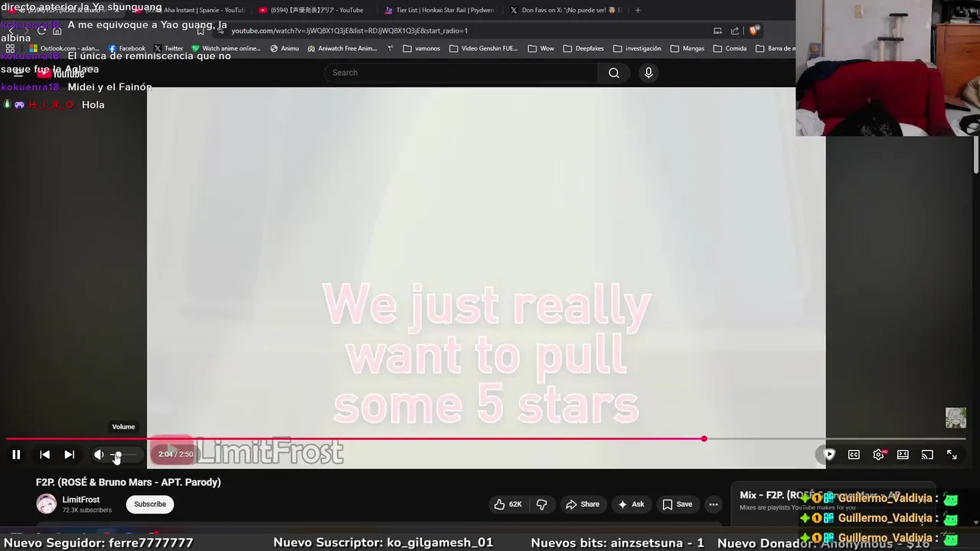Reload the page in browser
This screenshot has height=551, width=980.
click(x=41, y=31)
